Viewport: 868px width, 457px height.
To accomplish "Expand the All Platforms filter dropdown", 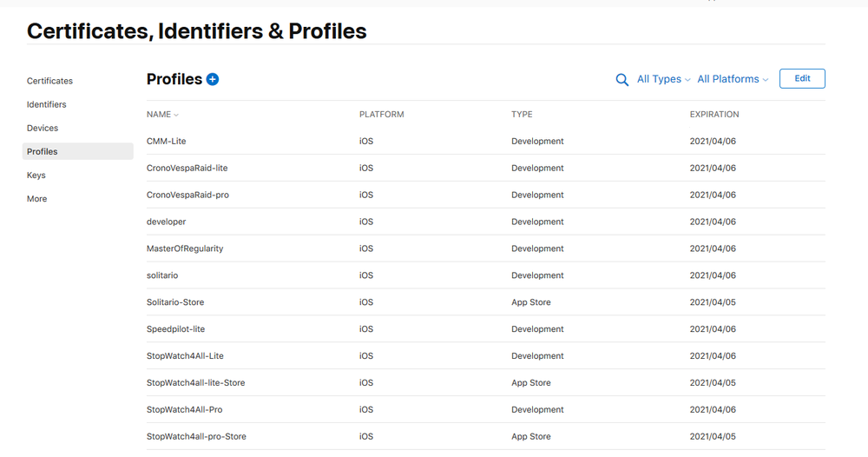I will pos(733,79).
